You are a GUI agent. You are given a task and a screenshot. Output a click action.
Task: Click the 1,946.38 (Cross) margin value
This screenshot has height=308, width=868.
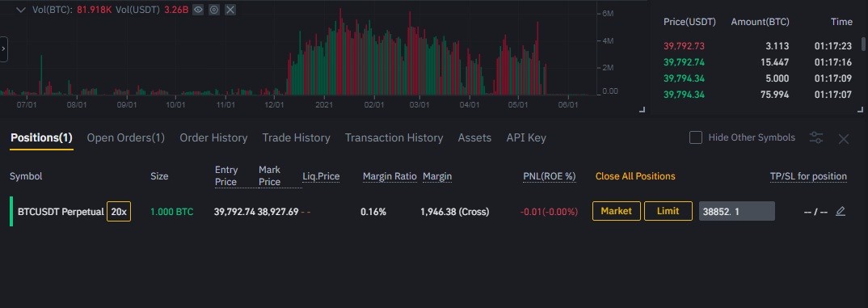coord(455,212)
